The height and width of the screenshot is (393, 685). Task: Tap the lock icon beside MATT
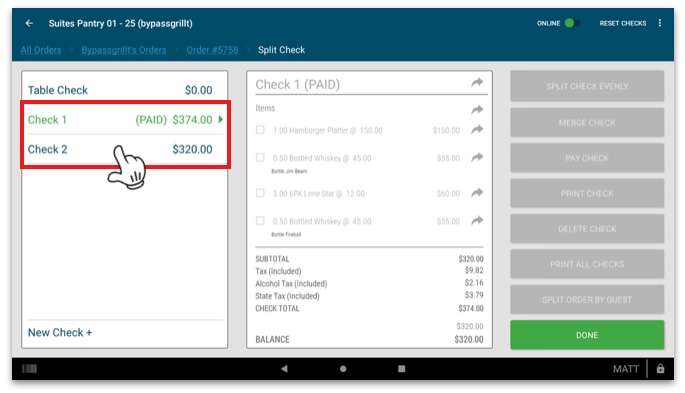point(660,369)
